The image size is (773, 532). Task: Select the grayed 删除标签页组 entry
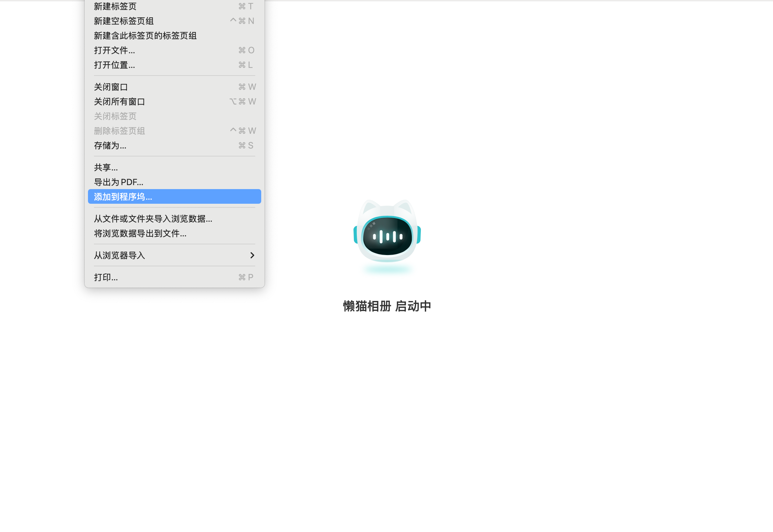(x=119, y=130)
